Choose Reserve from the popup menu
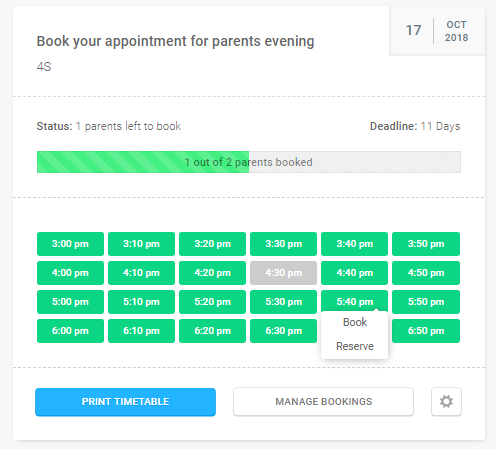This screenshot has width=496, height=449. 355,346
